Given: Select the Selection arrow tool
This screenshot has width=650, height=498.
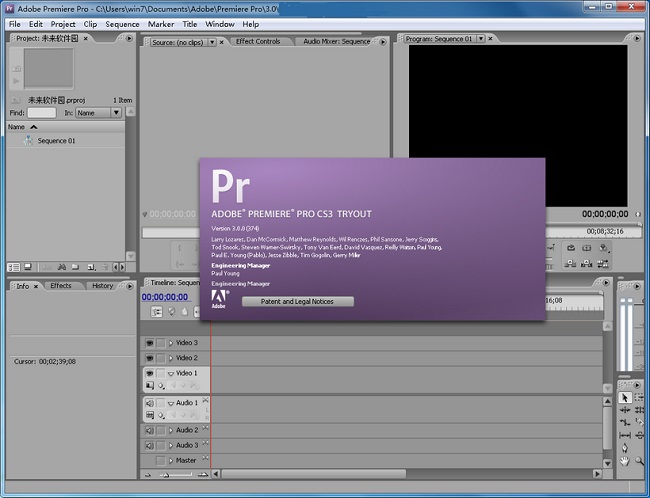Looking at the screenshot, I should (625, 397).
